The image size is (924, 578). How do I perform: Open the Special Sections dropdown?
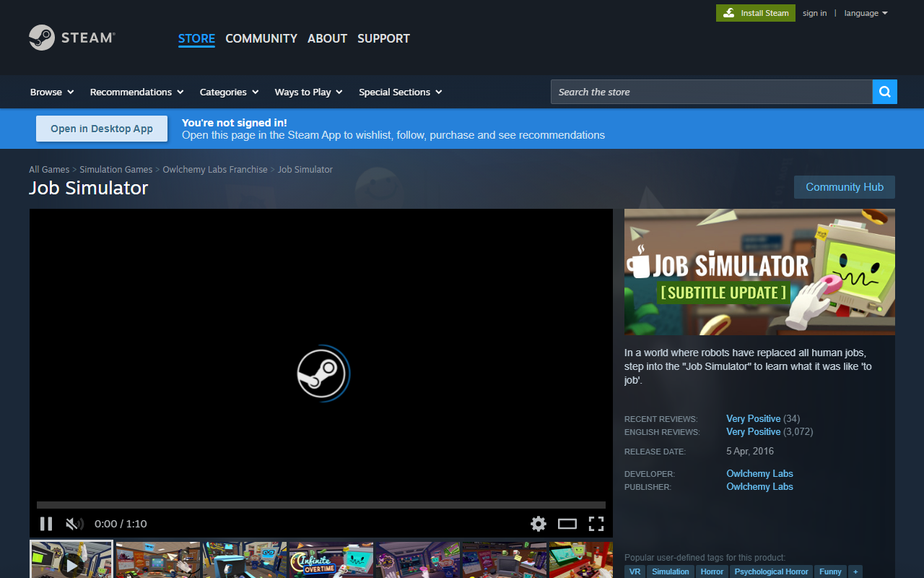pos(401,92)
